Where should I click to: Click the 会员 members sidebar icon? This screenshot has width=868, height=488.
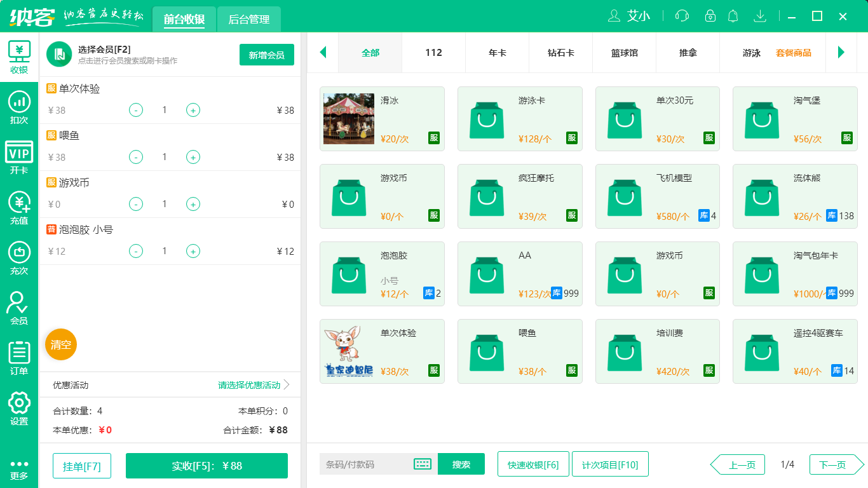click(x=19, y=303)
